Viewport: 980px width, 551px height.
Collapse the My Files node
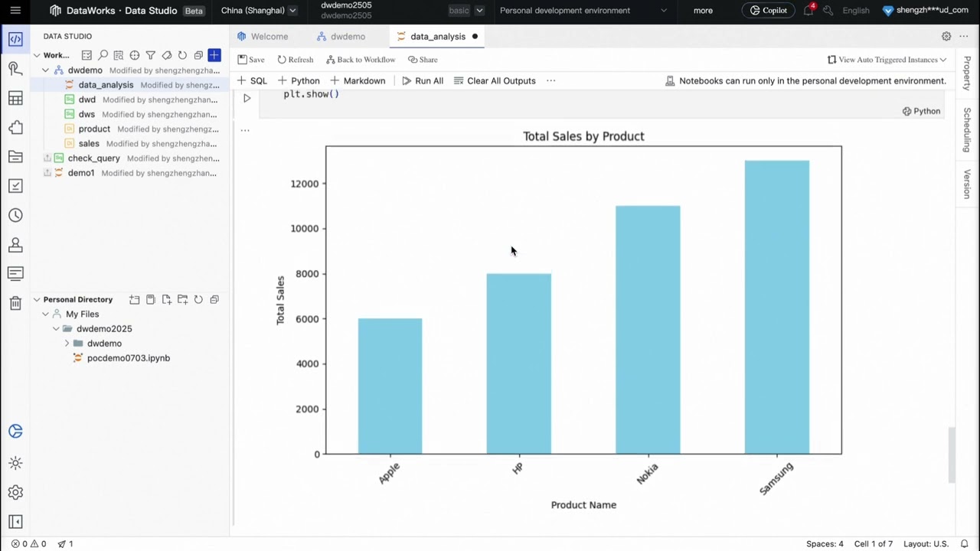(45, 315)
